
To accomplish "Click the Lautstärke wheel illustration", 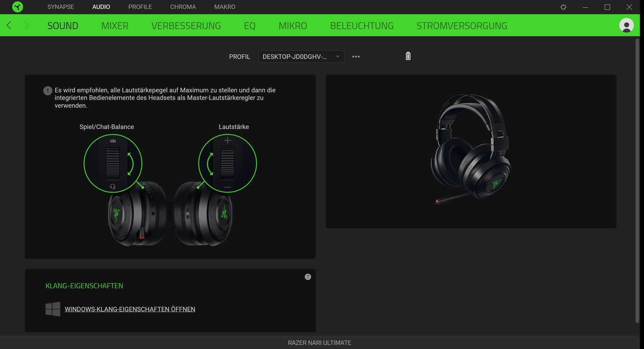I will point(227,163).
